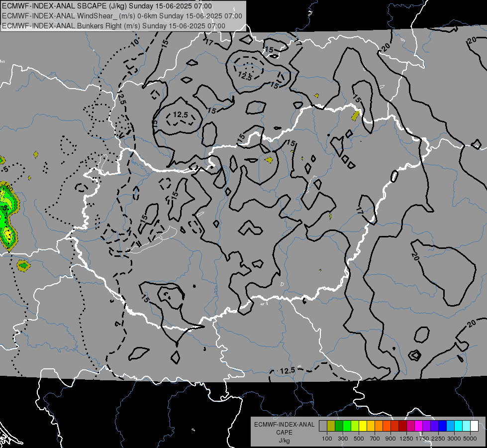Screen dimensions: 487x448
Task: Select the SBCAPE (J/kg) header line
Action: [107, 6]
